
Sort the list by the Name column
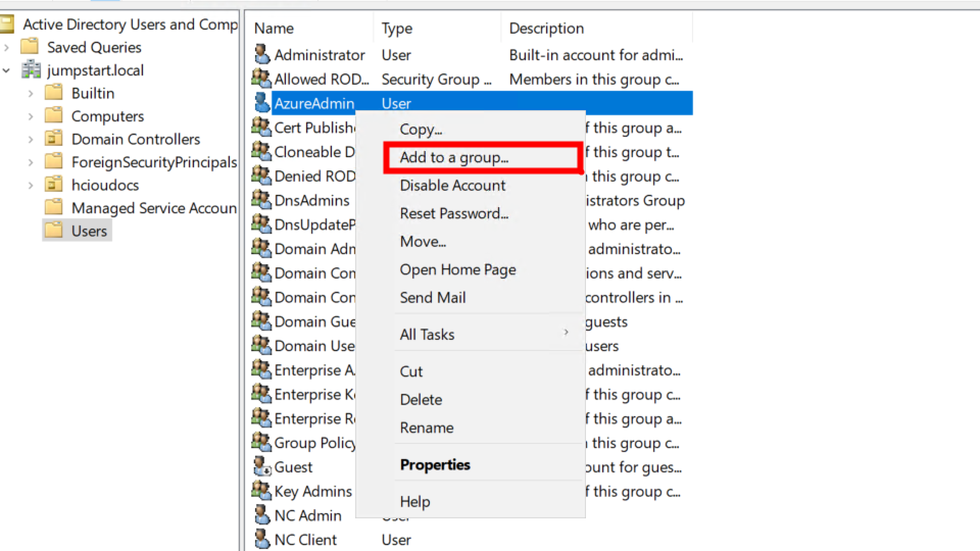[274, 28]
